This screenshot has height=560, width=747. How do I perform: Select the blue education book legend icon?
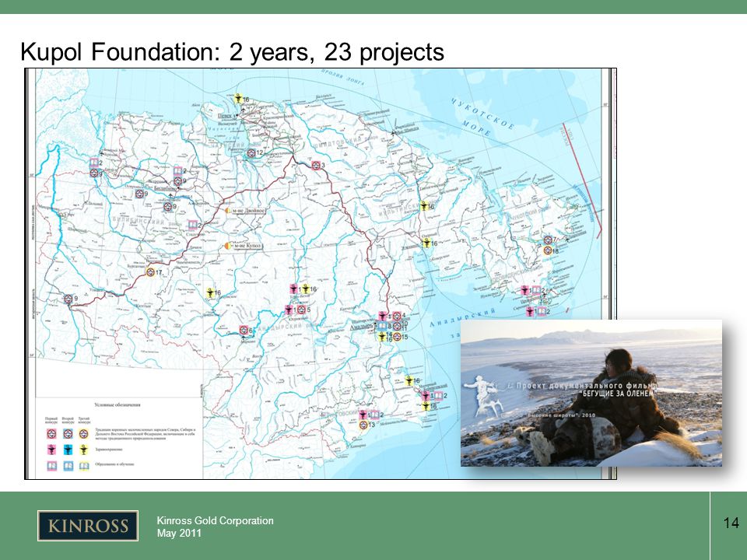tap(68, 465)
